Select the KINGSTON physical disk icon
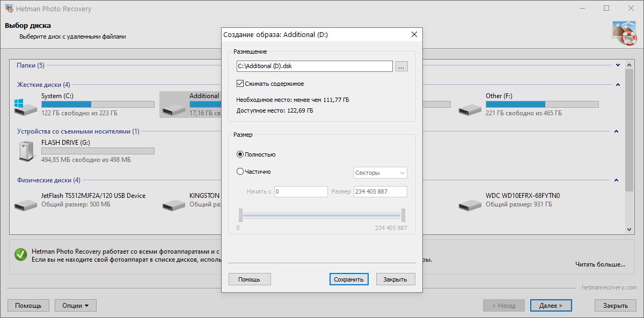The width and height of the screenshot is (644, 318). tap(174, 204)
